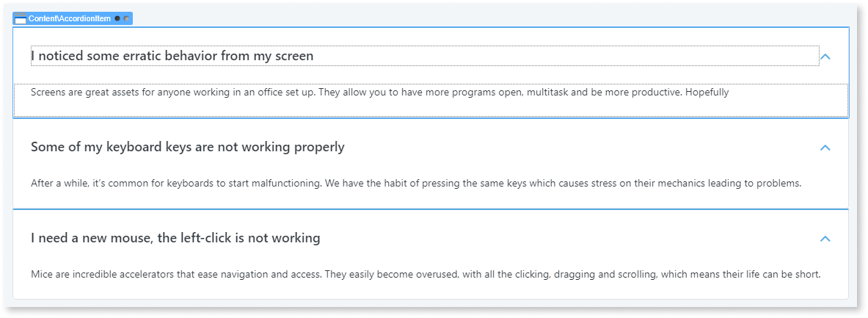Click the light gray dot on the AccordionItem tag
The image size is (868, 318).
126,19
